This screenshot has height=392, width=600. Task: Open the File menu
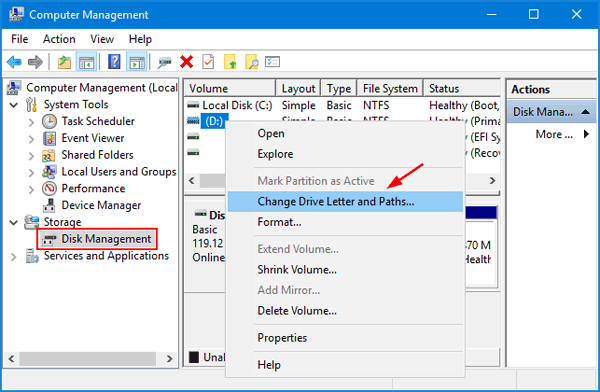[20, 39]
